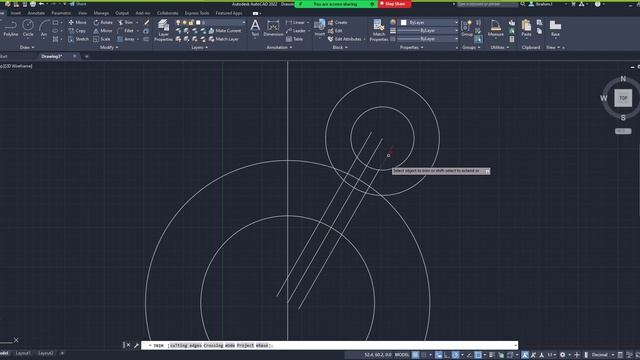Open the Insert ribbon tab
The image size is (640, 360).
tap(16, 13)
